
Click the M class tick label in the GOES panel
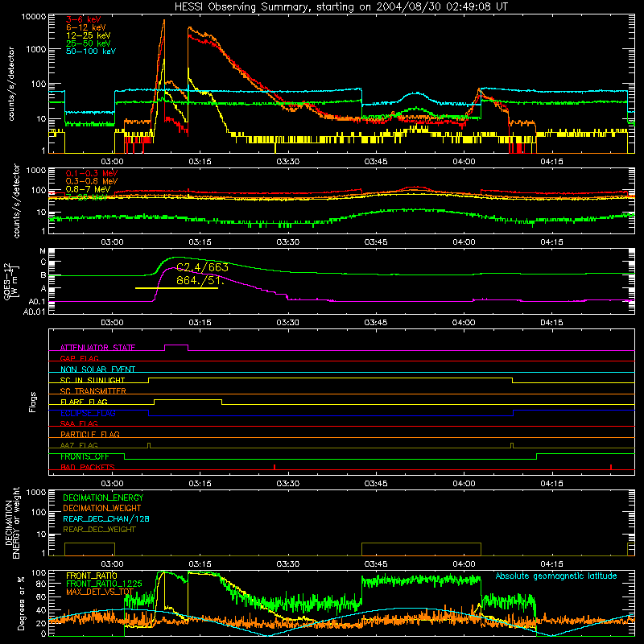click(43, 251)
